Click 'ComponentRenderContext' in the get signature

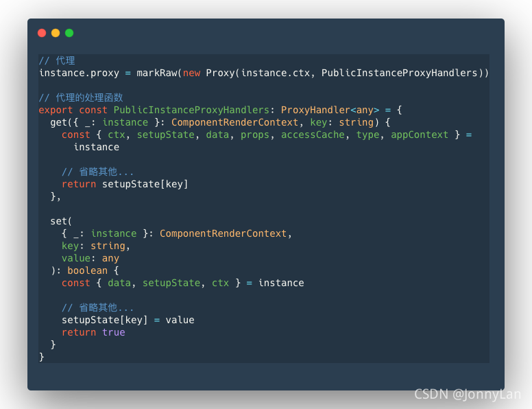pyautogui.click(x=234, y=122)
